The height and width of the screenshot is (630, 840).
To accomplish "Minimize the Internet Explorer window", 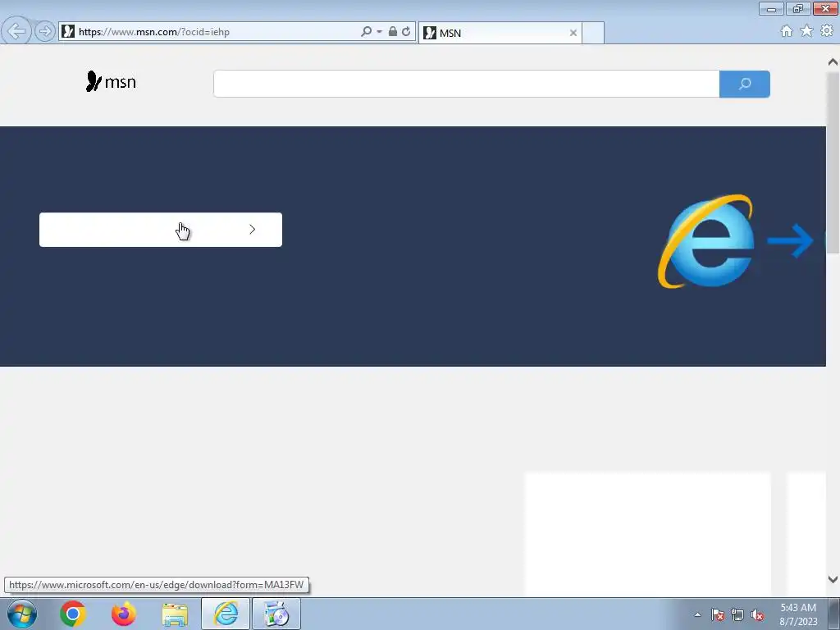I will [x=771, y=8].
